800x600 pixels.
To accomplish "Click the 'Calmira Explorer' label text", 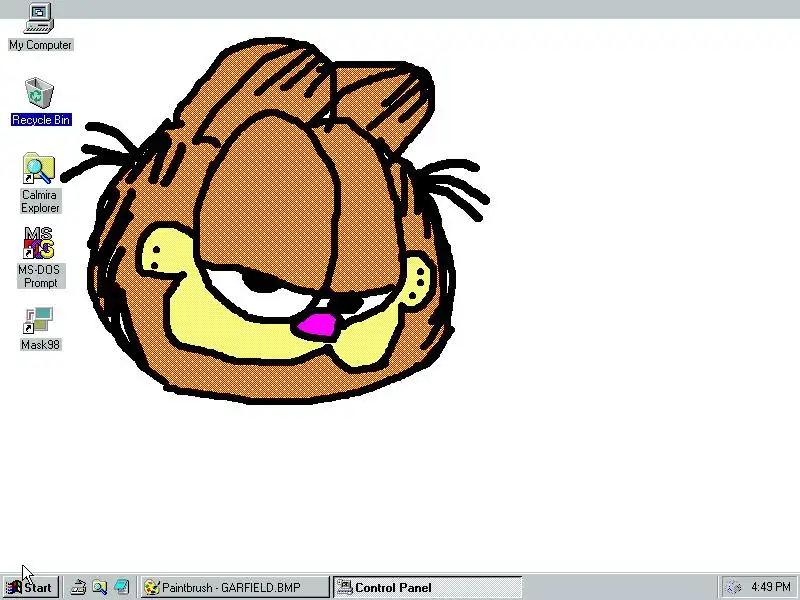I will click(40, 201).
